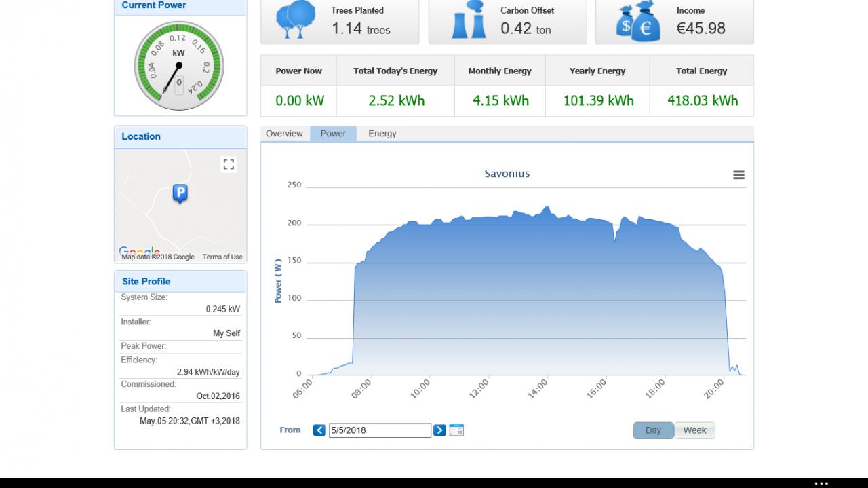The image size is (868, 488).
Task: Click the May.05 20:32 last updated timestamp
Action: click(x=190, y=421)
